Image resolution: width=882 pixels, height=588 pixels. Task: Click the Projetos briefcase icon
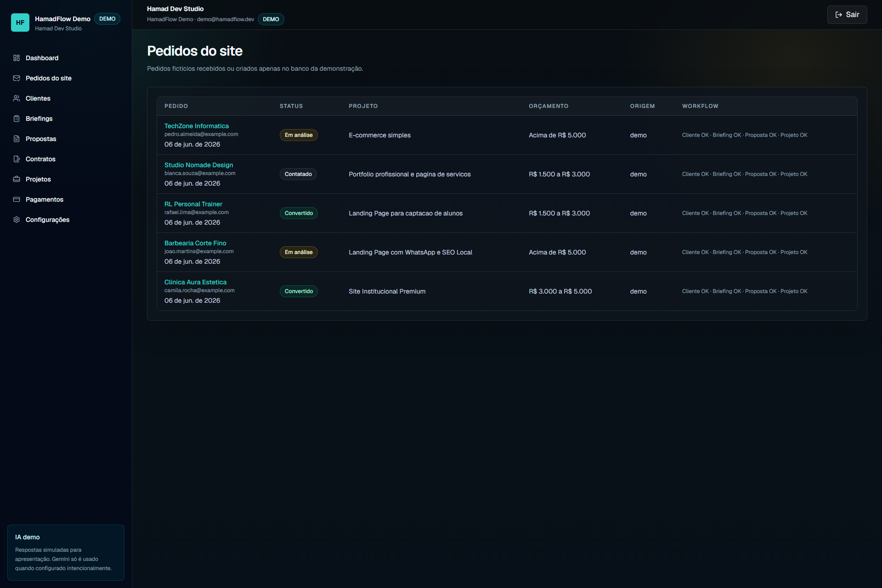17,179
